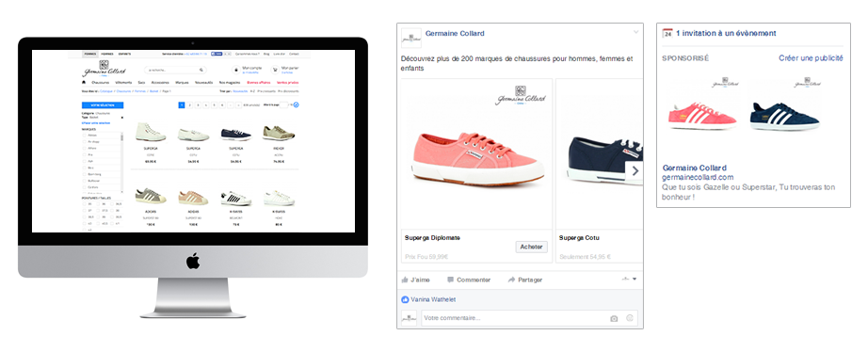Click the home icon in site navigation
This screenshot has width=868, height=352.
point(84,83)
